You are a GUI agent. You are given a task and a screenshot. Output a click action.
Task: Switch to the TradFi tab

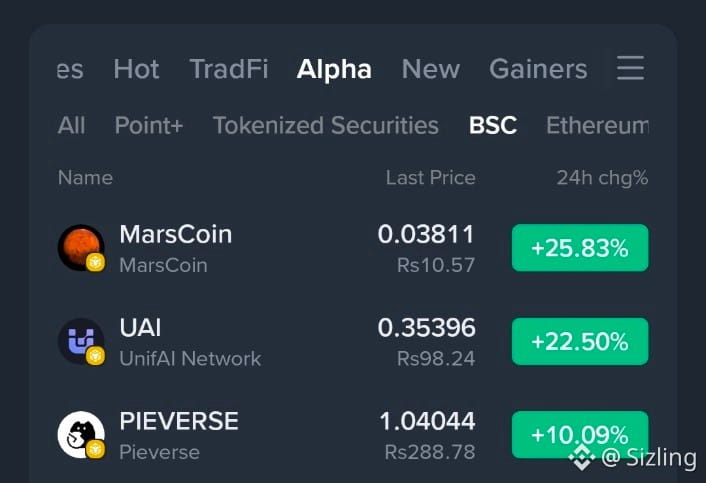(229, 69)
